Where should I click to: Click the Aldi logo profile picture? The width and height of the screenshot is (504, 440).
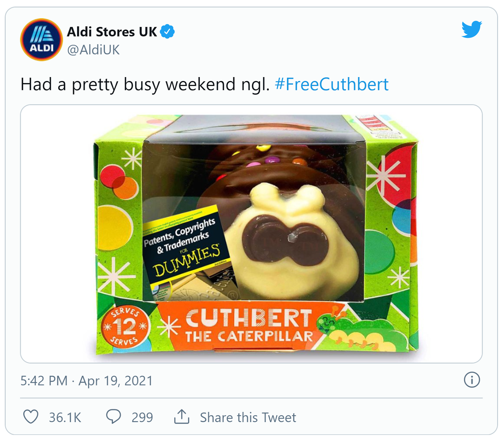(x=41, y=40)
